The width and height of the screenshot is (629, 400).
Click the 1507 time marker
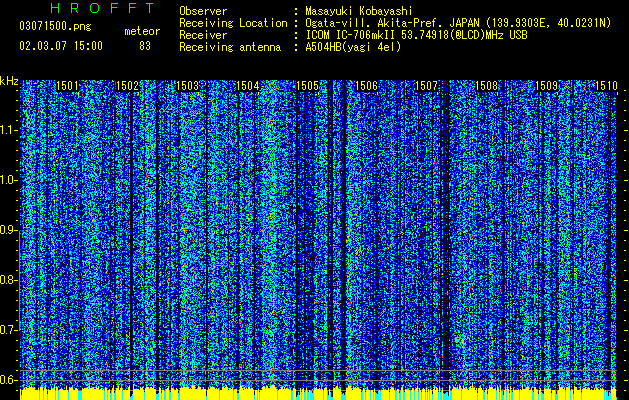point(426,86)
